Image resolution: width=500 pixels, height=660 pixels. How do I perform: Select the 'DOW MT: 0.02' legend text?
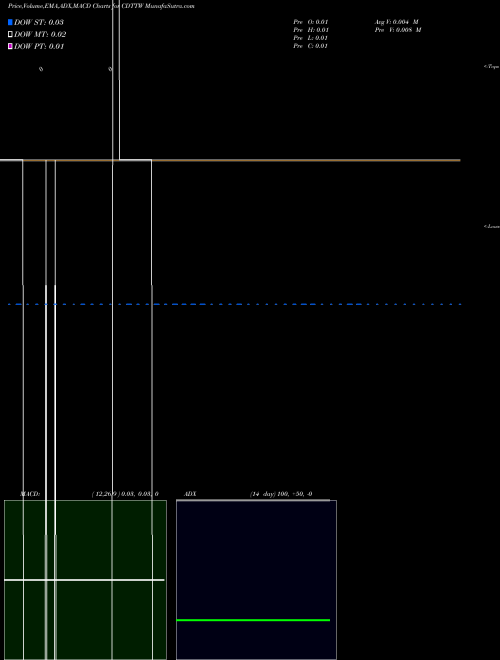point(40,35)
